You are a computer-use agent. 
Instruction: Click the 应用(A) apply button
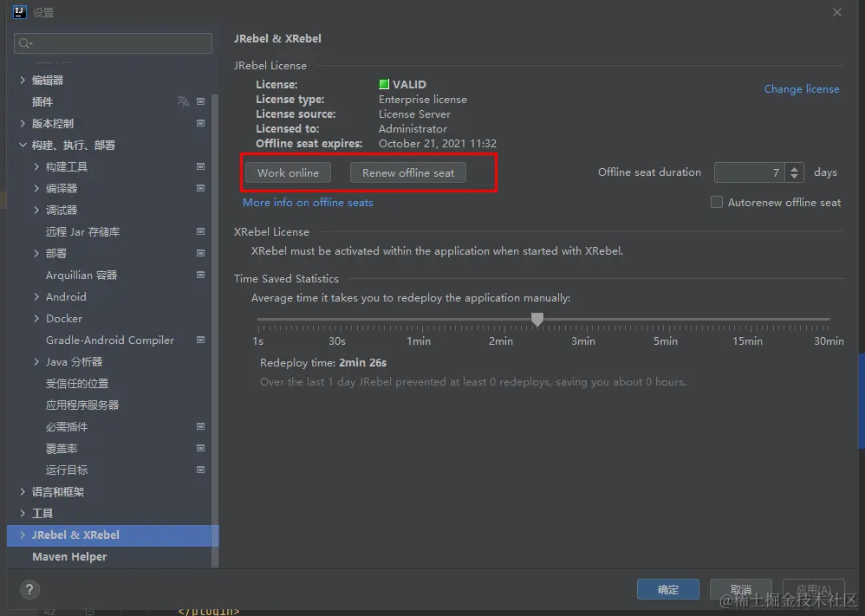coord(814,589)
